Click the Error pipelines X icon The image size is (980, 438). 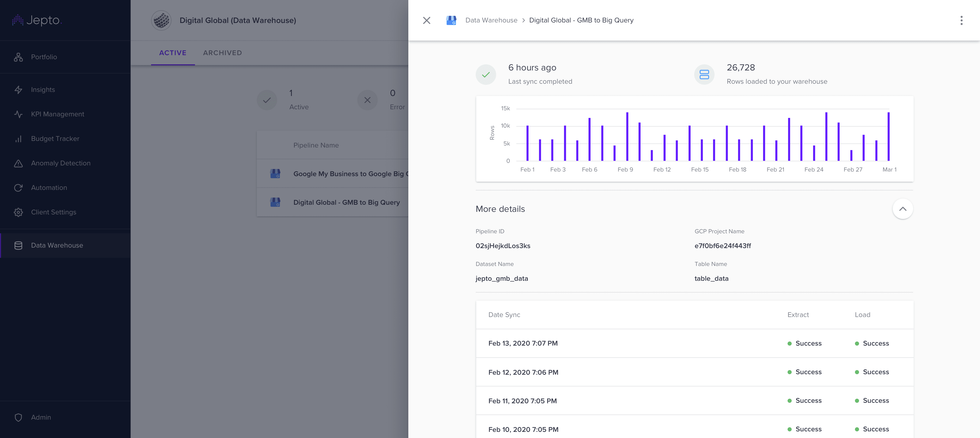coord(367,100)
